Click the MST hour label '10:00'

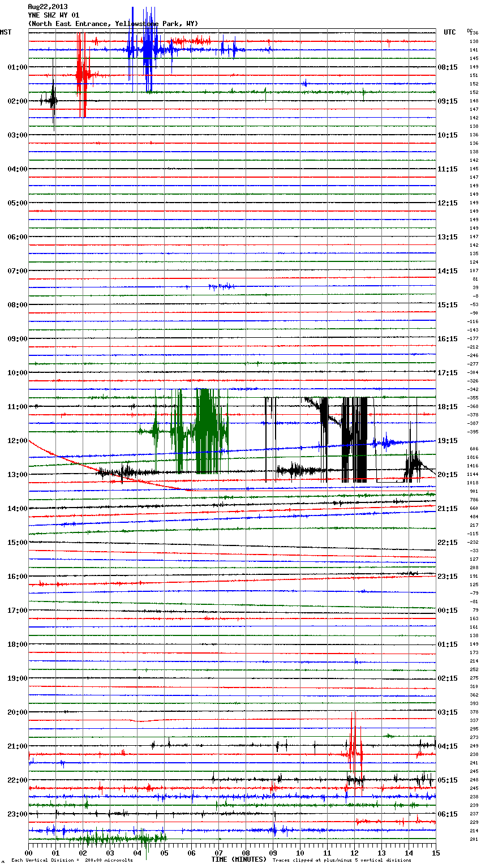pos(18,373)
